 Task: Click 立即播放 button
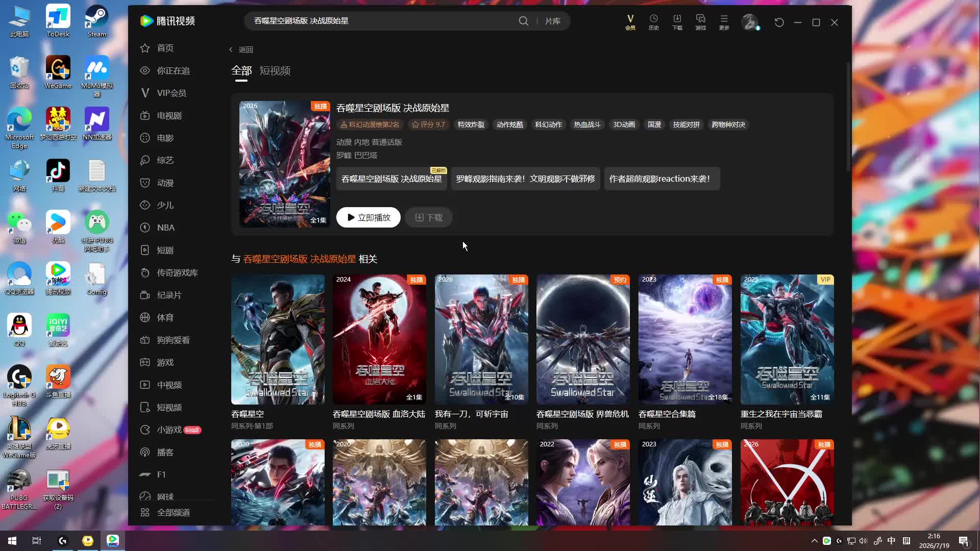pyautogui.click(x=368, y=217)
